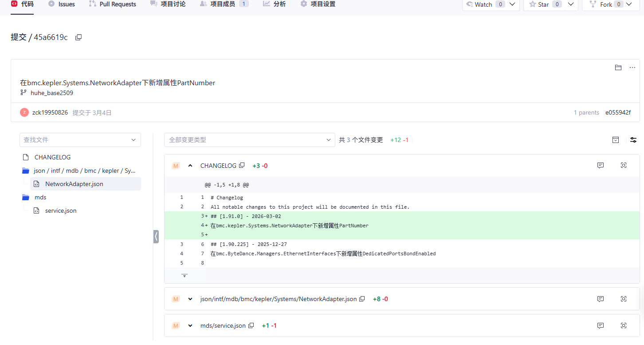Click the branch icon beside huhe_base2509
Viewport: 644px width, 345px height.
24,93
